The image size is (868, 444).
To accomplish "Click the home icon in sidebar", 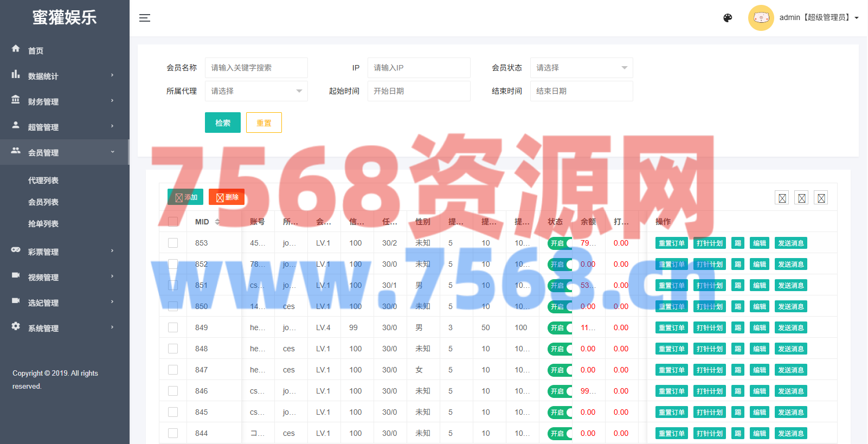I will click(x=16, y=49).
